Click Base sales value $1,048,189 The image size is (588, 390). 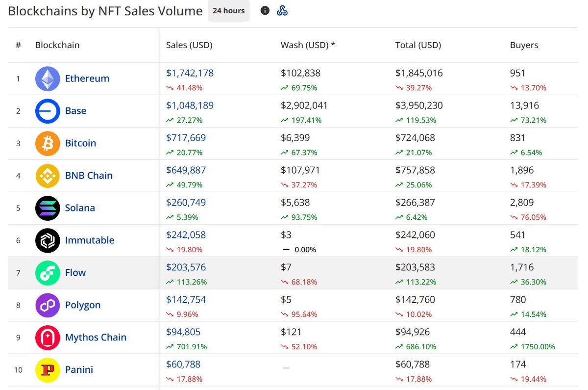tap(190, 105)
